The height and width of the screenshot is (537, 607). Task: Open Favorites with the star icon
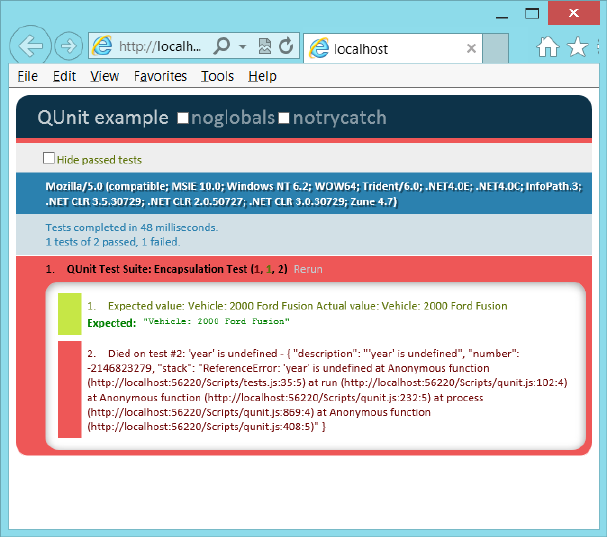pos(578,47)
